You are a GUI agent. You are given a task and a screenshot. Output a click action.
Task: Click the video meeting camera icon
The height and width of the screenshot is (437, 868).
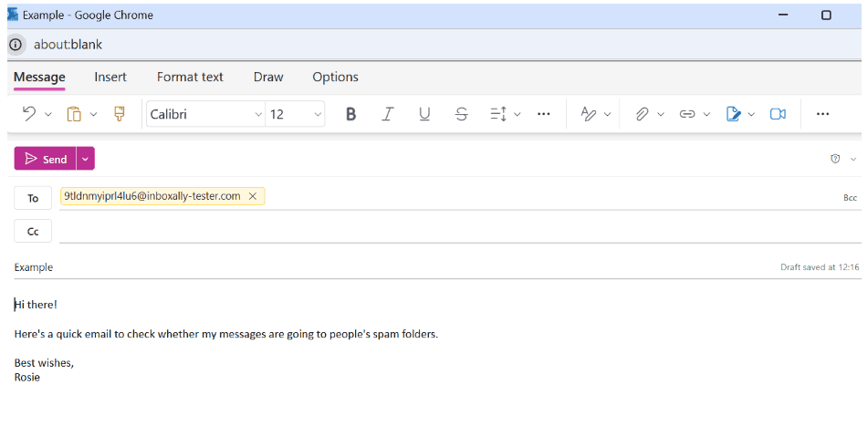pyautogui.click(x=778, y=114)
